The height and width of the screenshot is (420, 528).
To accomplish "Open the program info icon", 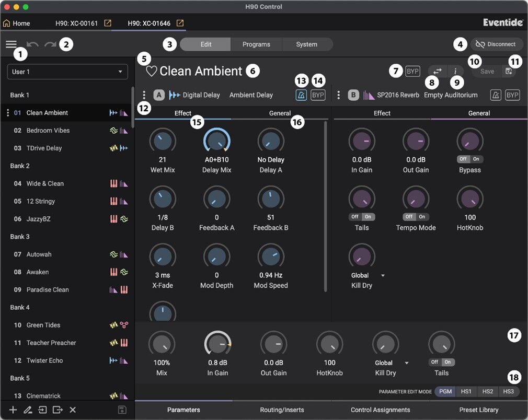I will (x=455, y=72).
